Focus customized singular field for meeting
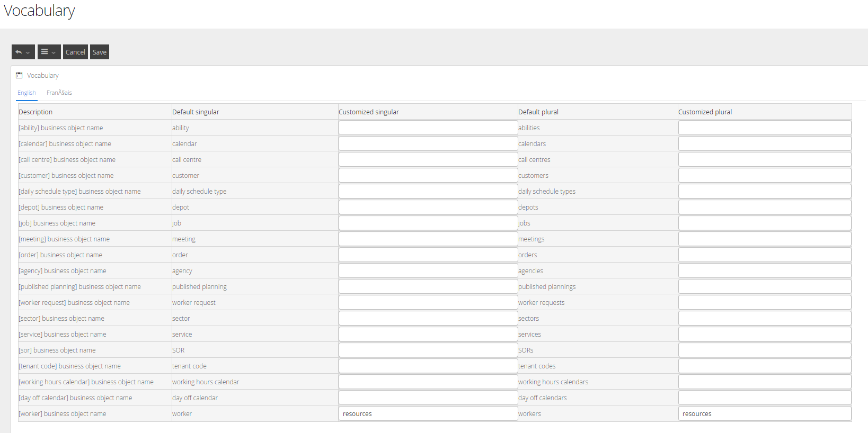This screenshot has width=868, height=433. click(428, 239)
